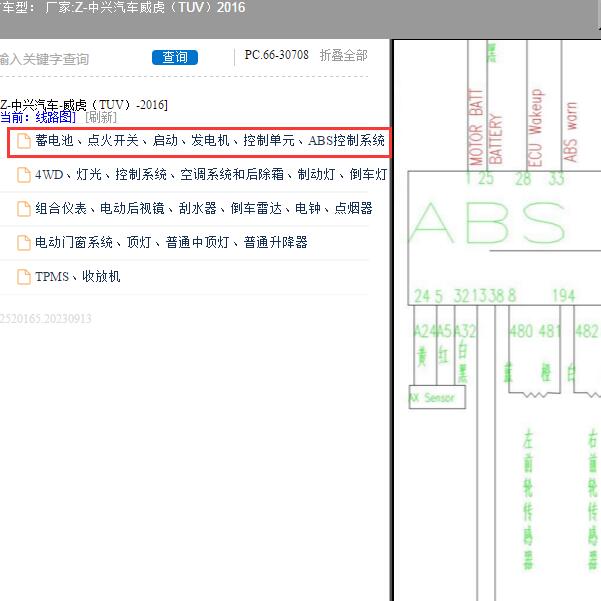Click wire number 481 in diagram
The width and height of the screenshot is (601, 601).
click(x=550, y=331)
